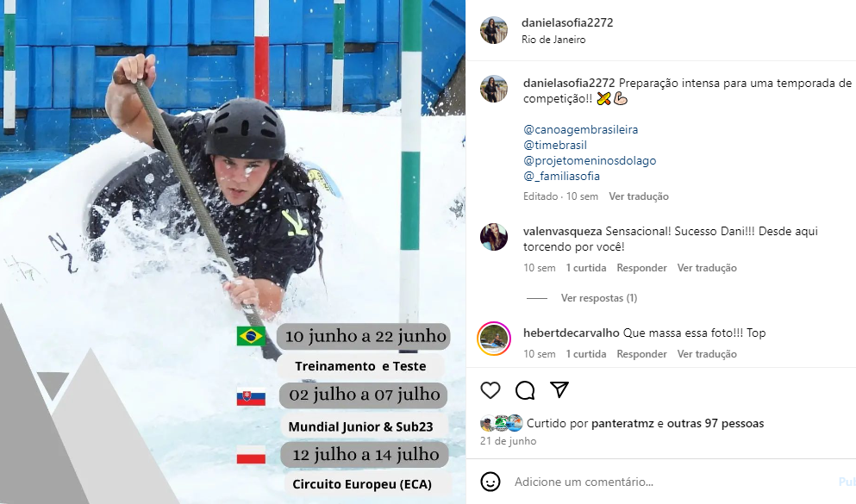The height and width of the screenshot is (504, 856).
Task: Open the @timebrasil mention
Action: (x=555, y=145)
